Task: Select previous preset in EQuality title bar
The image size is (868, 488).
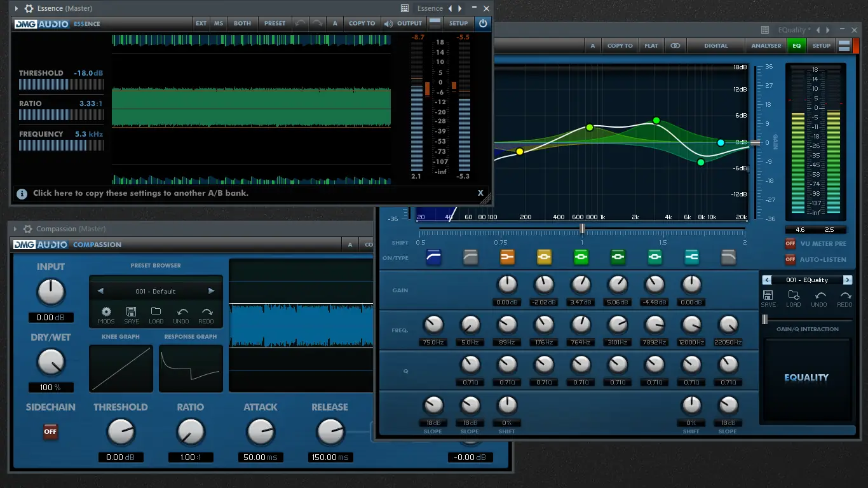Action: click(x=818, y=30)
